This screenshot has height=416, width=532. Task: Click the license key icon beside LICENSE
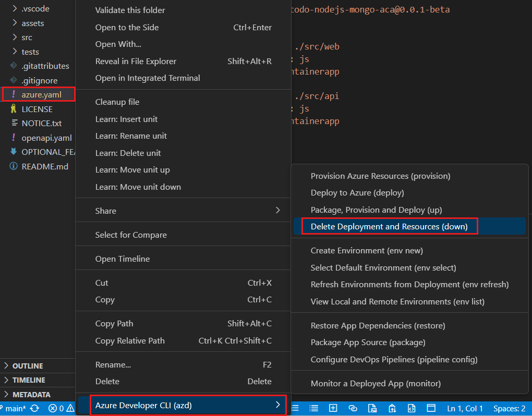[14, 109]
